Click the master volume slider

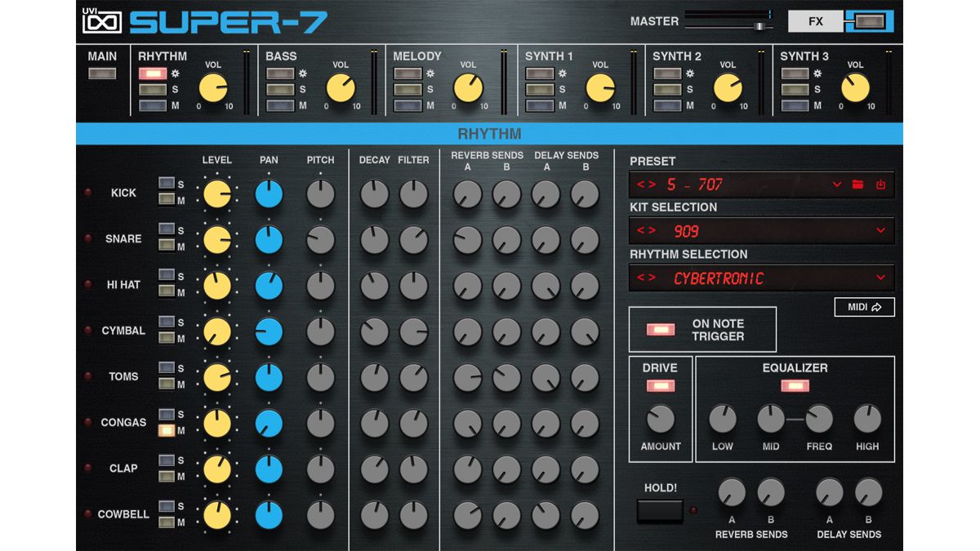pyautogui.click(x=728, y=27)
